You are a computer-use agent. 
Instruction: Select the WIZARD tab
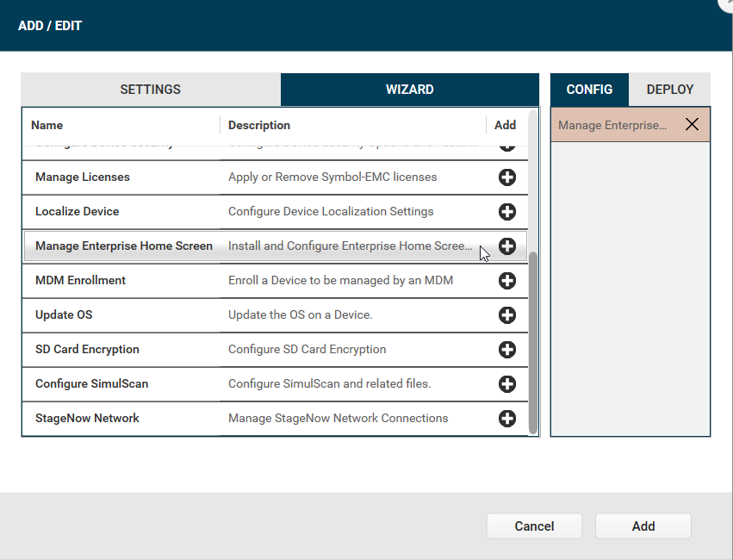[410, 89]
